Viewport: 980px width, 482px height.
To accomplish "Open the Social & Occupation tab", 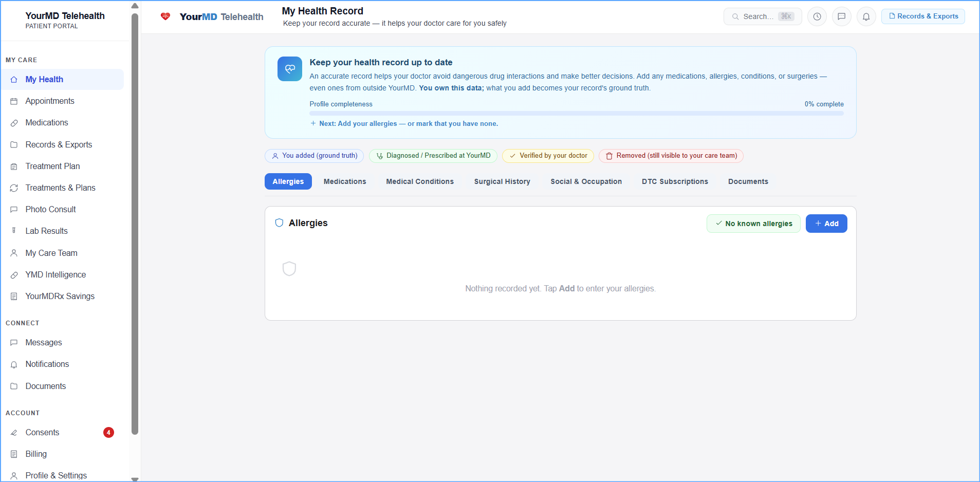I will [x=586, y=181].
